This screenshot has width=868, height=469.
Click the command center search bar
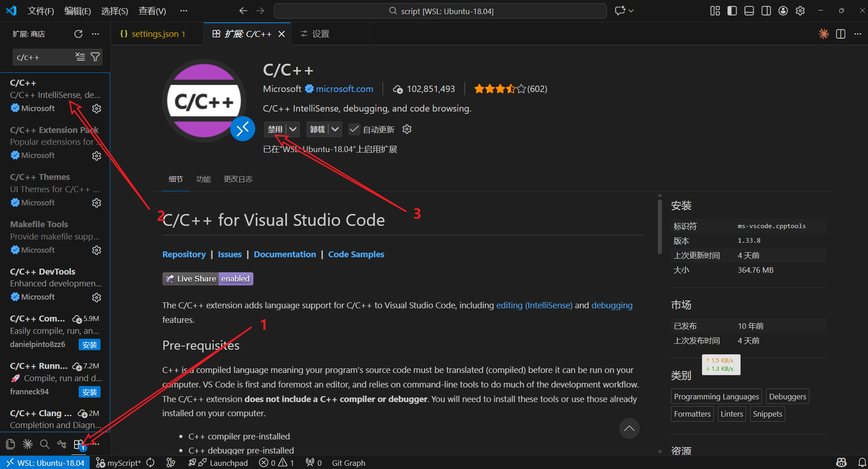point(440,11)
